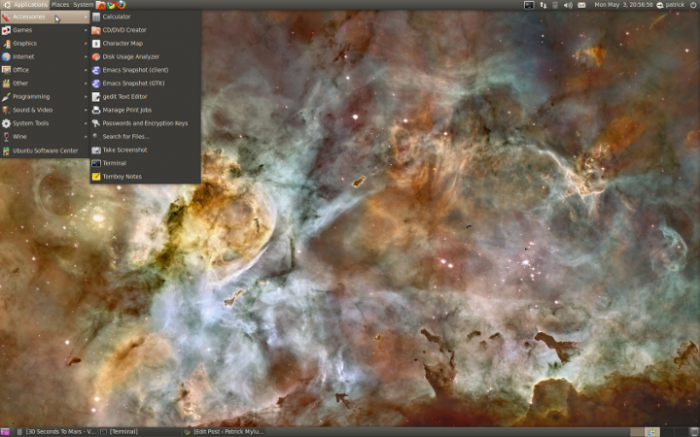Open the Places menu
700x437 pixels.
60,5
